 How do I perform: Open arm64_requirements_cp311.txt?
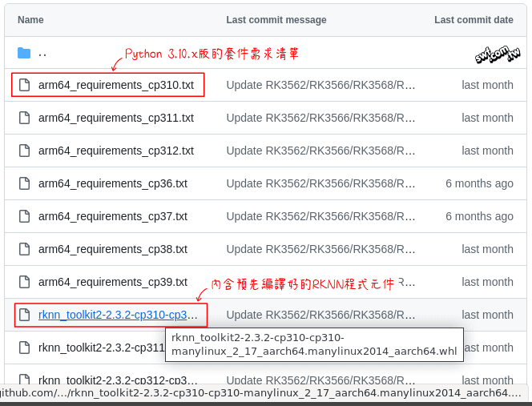[x=116, y=118]
